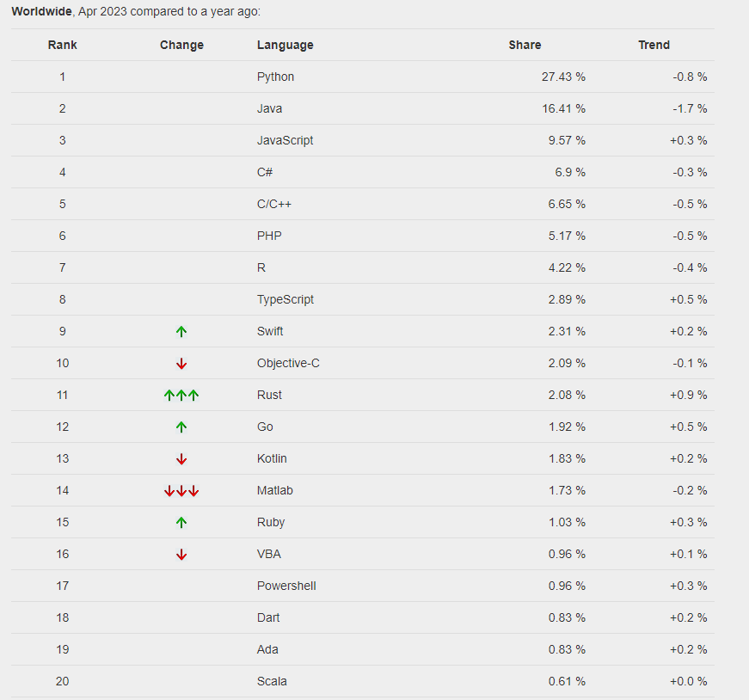
Task: Select the Python language entry
Action: coord(276,77)
